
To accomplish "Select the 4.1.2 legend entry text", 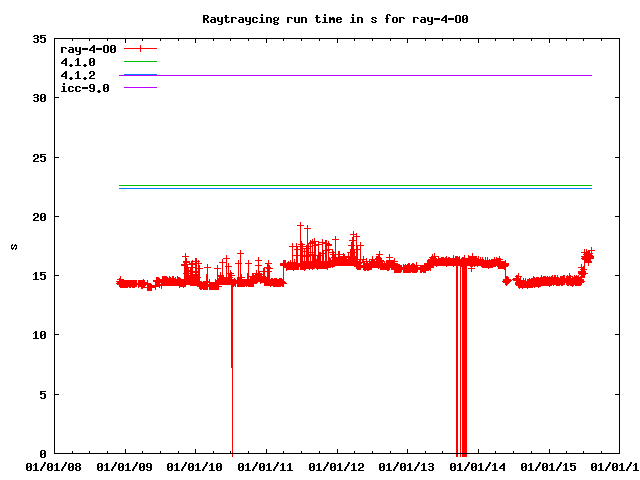I will click(x=78, y=75).
